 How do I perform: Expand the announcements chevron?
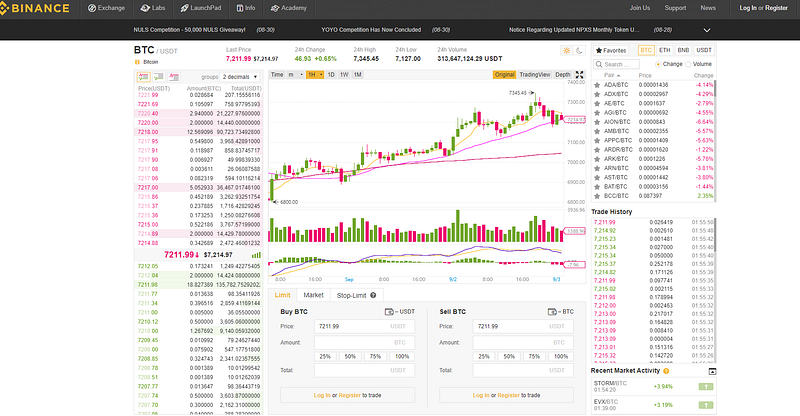click(x=707, y=30)
